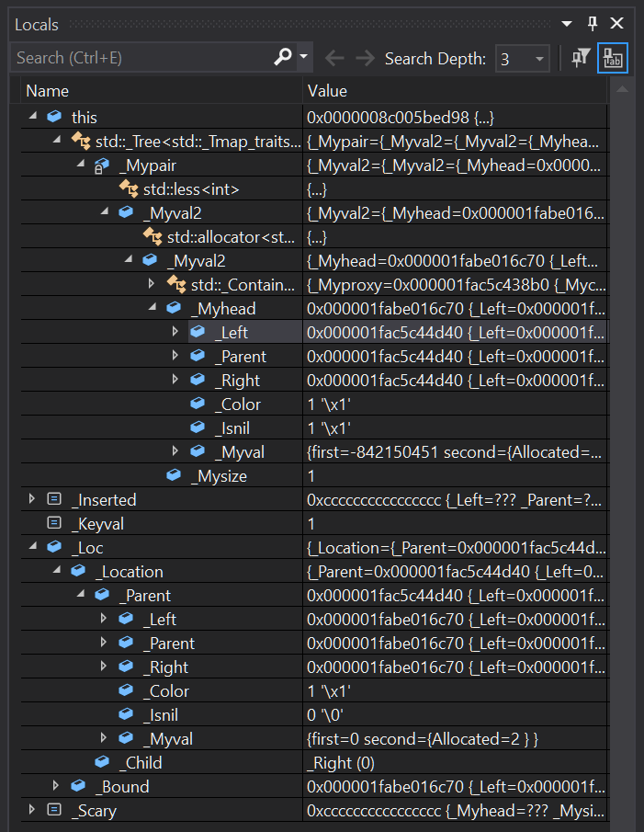Collapse the _Myhead node

coord(153,307)
